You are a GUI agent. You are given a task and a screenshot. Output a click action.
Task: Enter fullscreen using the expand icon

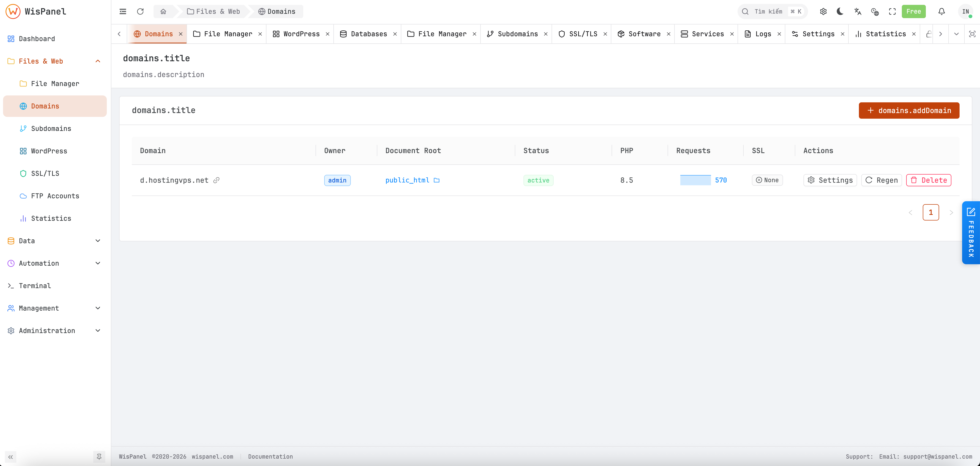click(x=893, y=11)
